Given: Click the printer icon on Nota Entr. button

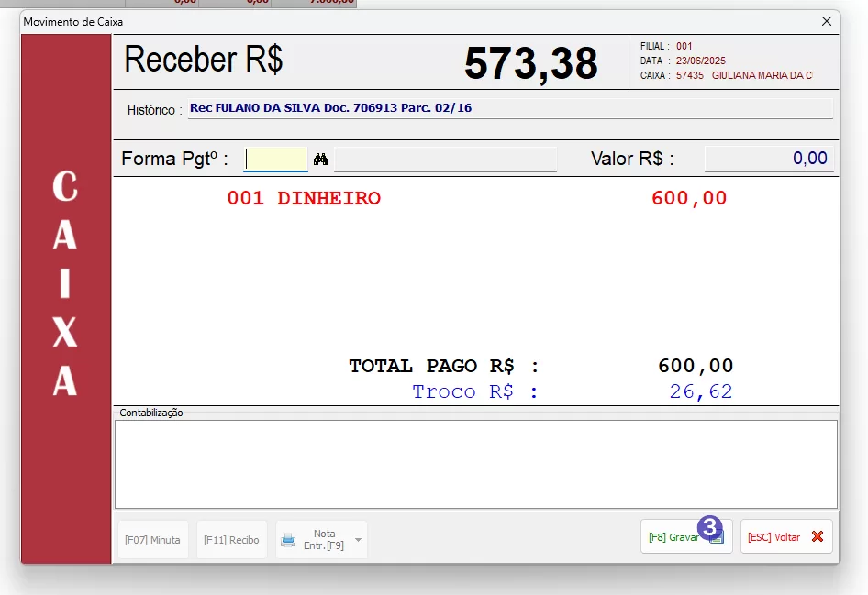Looking at the screenshot, I should [x=288, y=540].
